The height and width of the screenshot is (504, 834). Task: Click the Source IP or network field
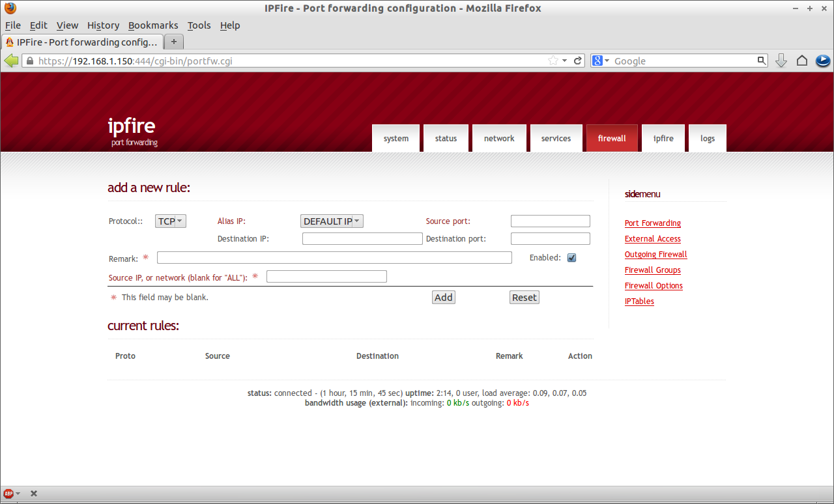pyautogui.click(x=326, y=277)
